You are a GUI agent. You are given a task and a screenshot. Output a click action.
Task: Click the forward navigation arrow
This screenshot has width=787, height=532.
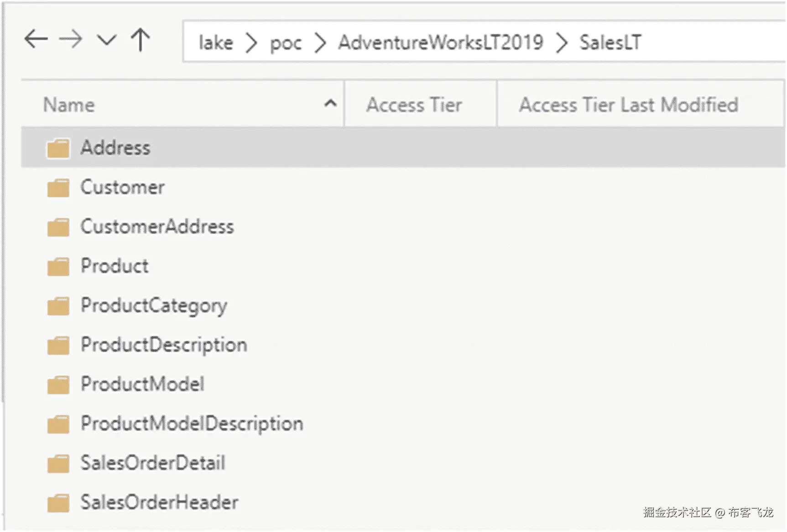click(x=71, y=39)
